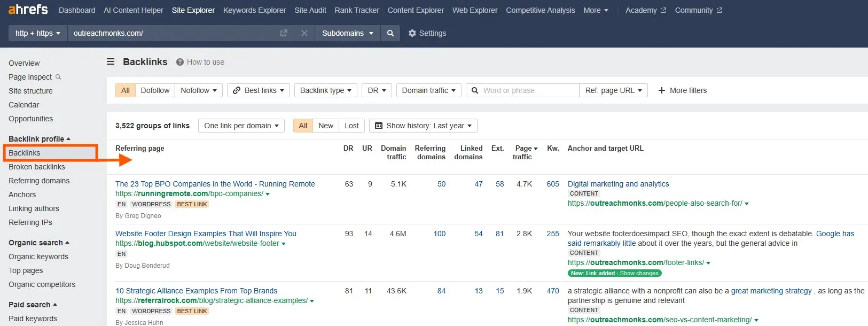The width and height of the screenshot is (868, 326).
Task: Open Content Explorer
Action: (416, 10)
